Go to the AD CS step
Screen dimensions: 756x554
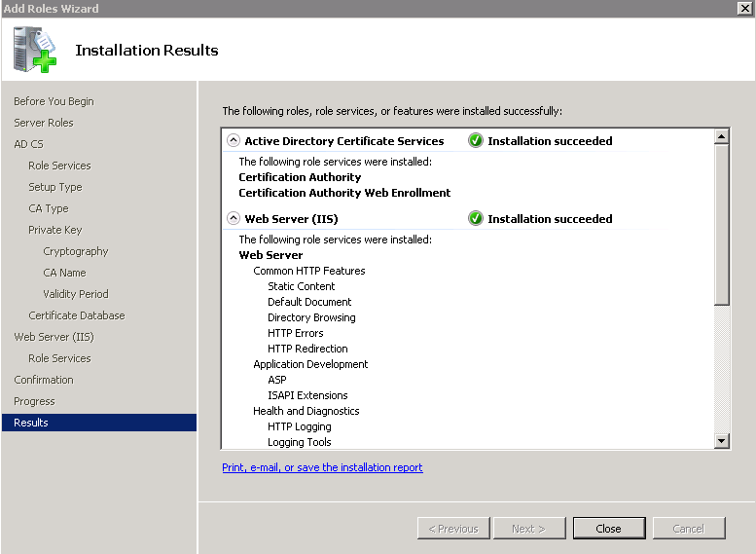point(28,144)
